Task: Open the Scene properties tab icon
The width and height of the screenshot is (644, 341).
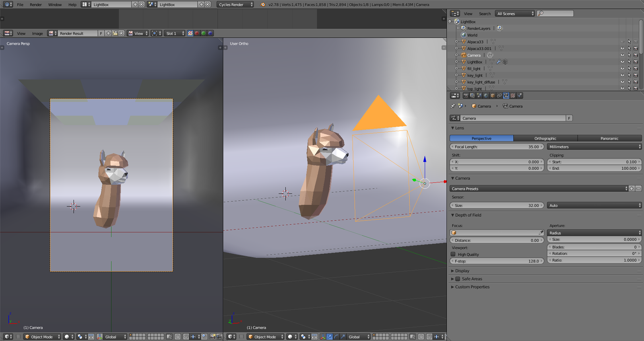Action: (479, 96)
